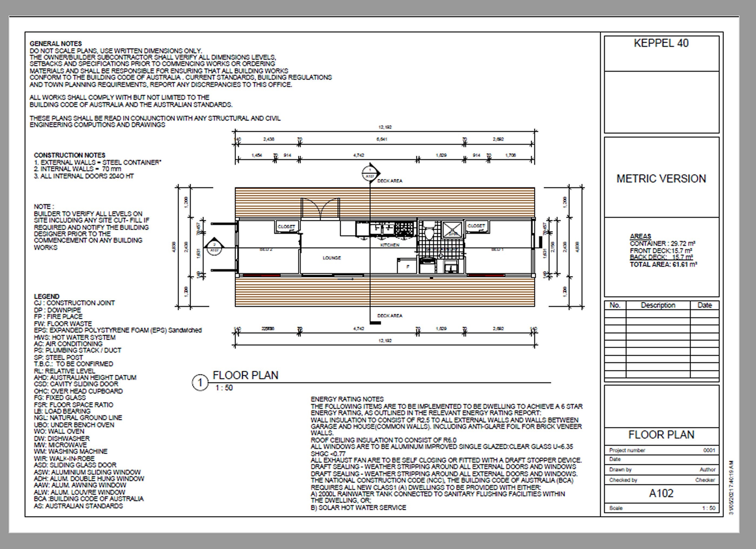
Task: Click the LEGEND heading
Action: point(46,296)
